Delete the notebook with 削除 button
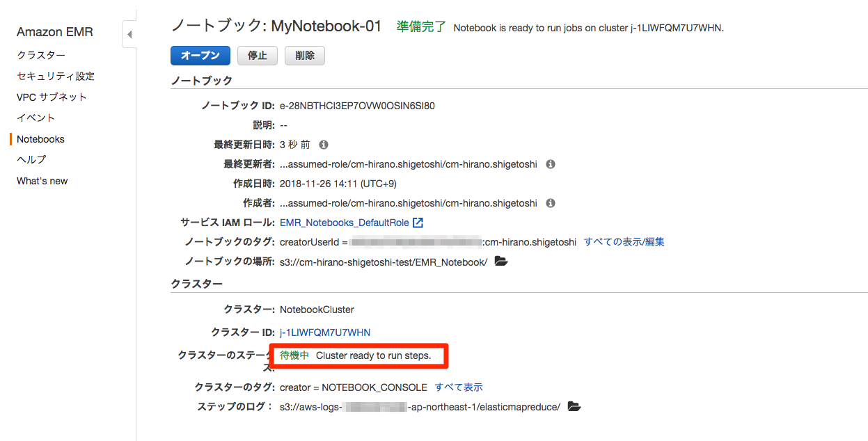Screen dimensions: 868x441 (x=304, y=55)
